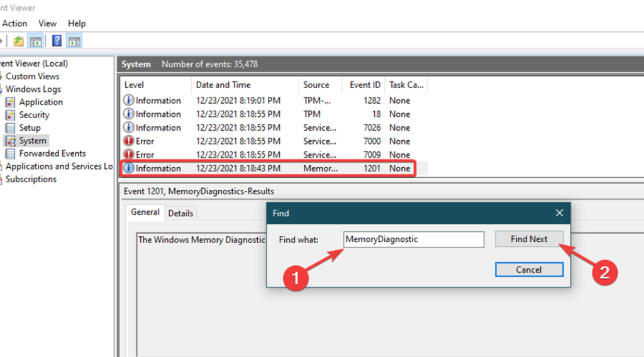Open the Help menu
This screenshot has height=357, width=644.
[x=77, y=23]
